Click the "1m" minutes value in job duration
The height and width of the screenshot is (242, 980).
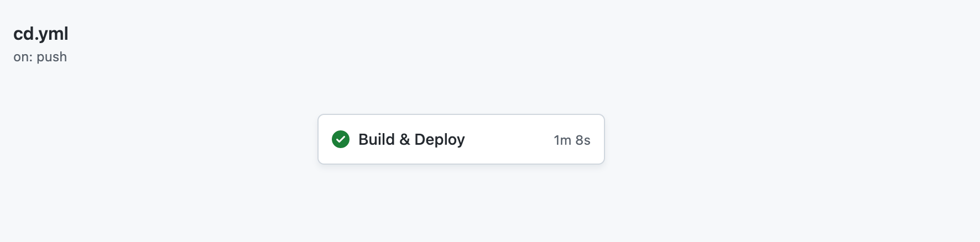(x=562, y=140)
